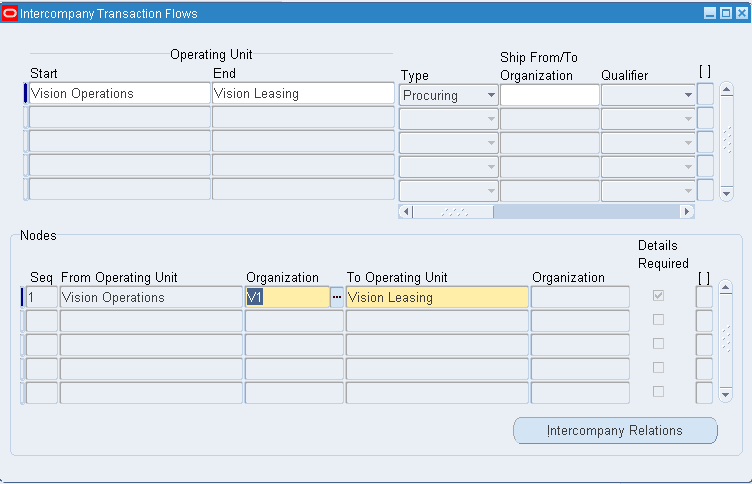Click the record indicator of the first flow row

[x=25, y=93]
